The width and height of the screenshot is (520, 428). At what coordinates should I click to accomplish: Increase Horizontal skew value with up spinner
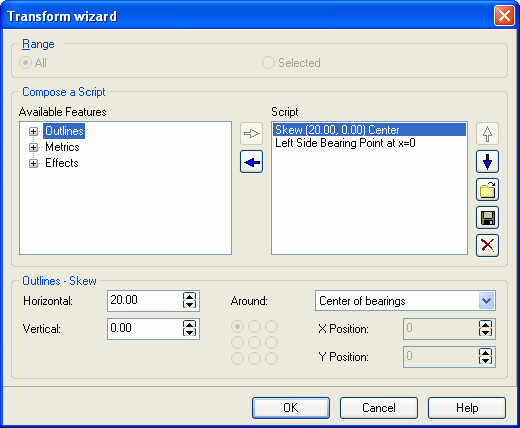coord(189,296)
